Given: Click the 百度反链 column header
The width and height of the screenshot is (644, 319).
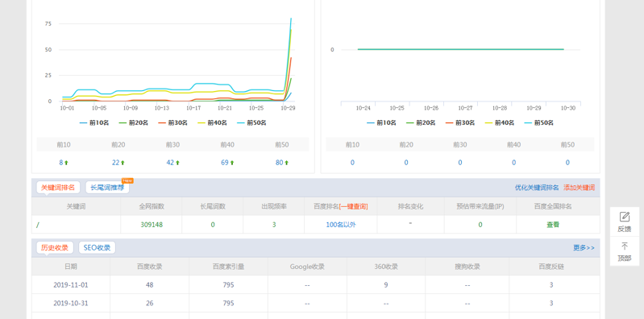Looking at the screenshot, I should pyautogui.click(x=551, y=267).
